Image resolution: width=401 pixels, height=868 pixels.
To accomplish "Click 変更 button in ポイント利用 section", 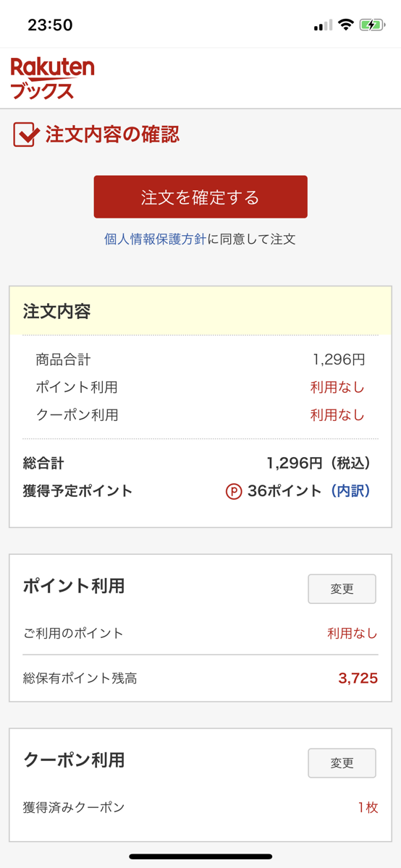I will click(x=342, y=589).
